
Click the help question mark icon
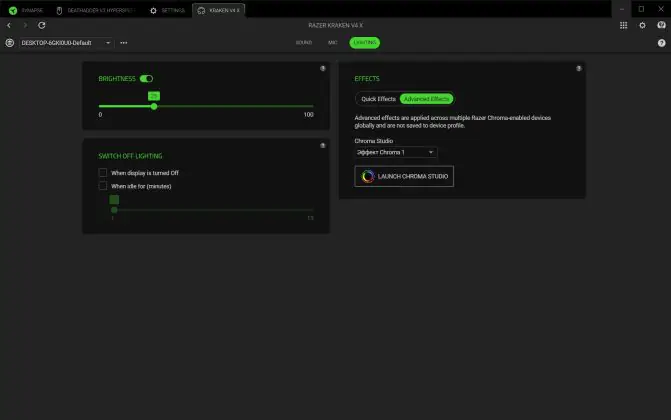coord(661,43)
